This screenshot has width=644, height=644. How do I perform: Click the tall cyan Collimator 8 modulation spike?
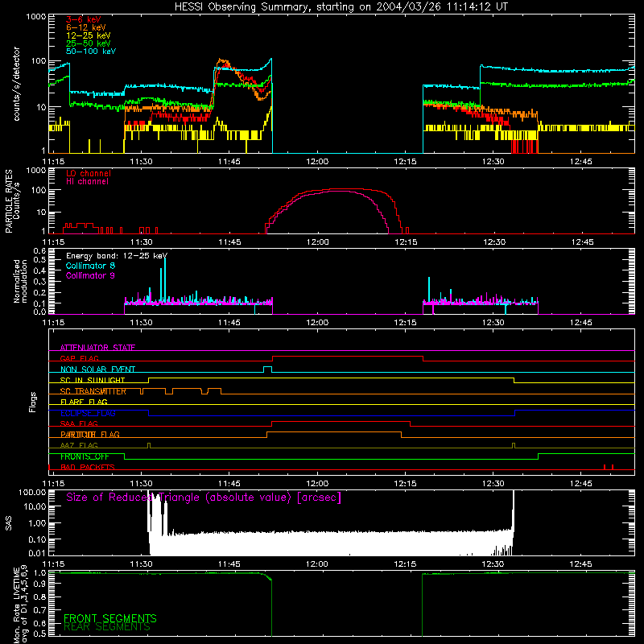(165, 279)
